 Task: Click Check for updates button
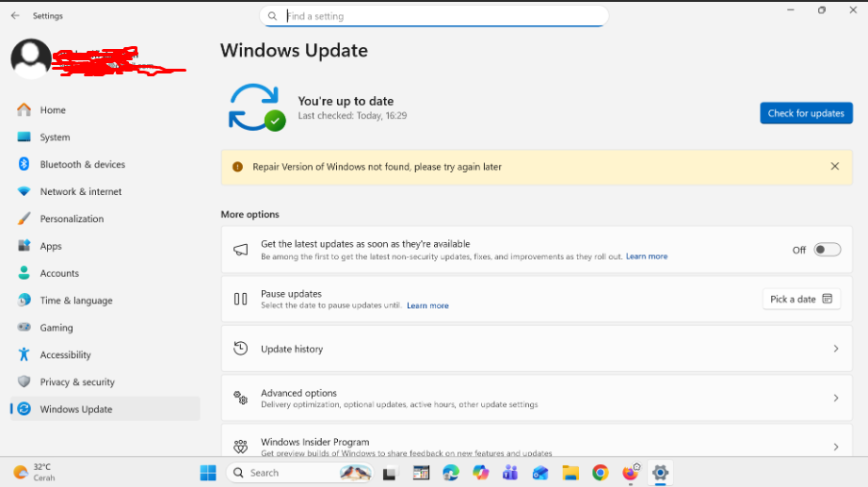point(806,113)
